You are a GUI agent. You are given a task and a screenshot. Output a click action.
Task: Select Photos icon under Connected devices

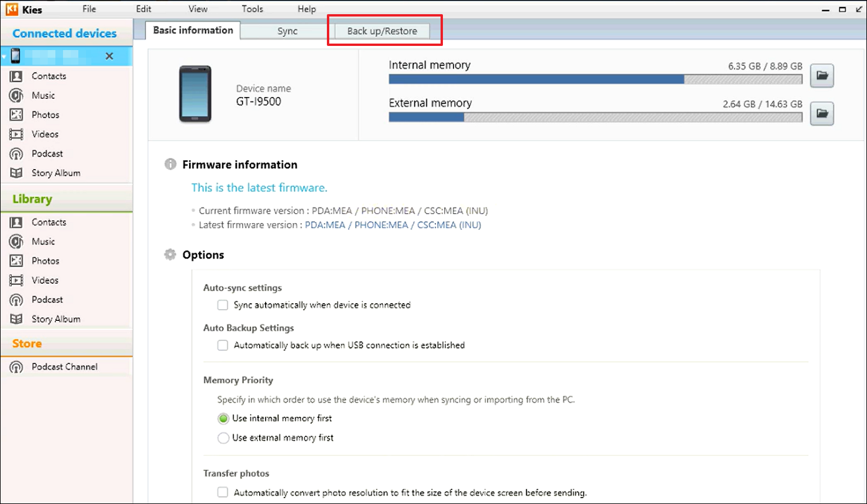[x=16, y=115]
